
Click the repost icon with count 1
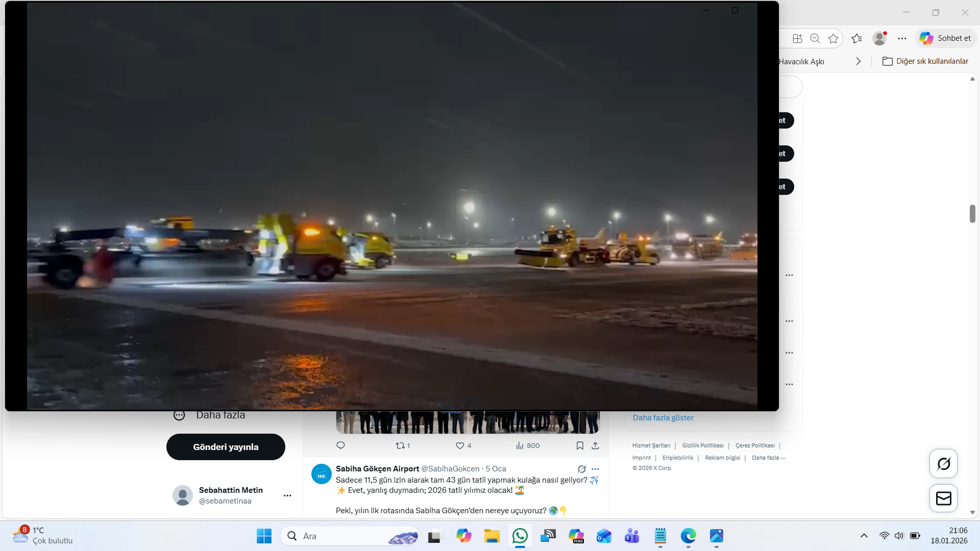point(401,445)
